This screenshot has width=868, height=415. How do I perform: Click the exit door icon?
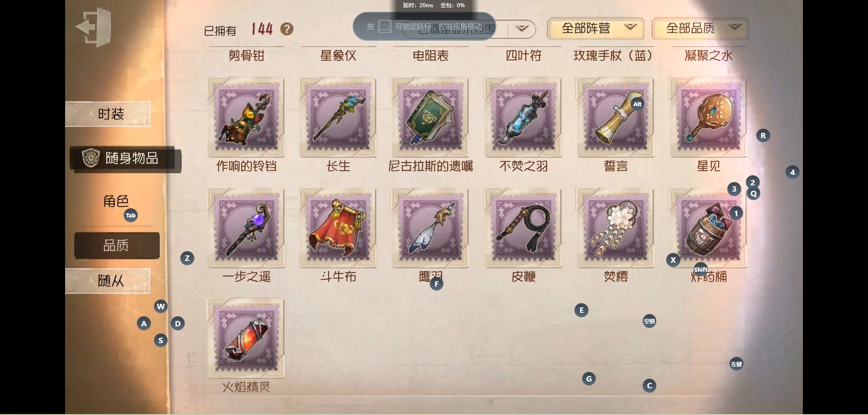94,27
